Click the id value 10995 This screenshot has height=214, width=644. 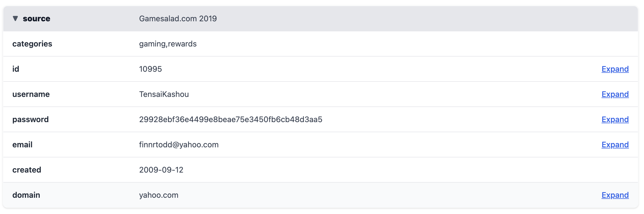[150, 69]
